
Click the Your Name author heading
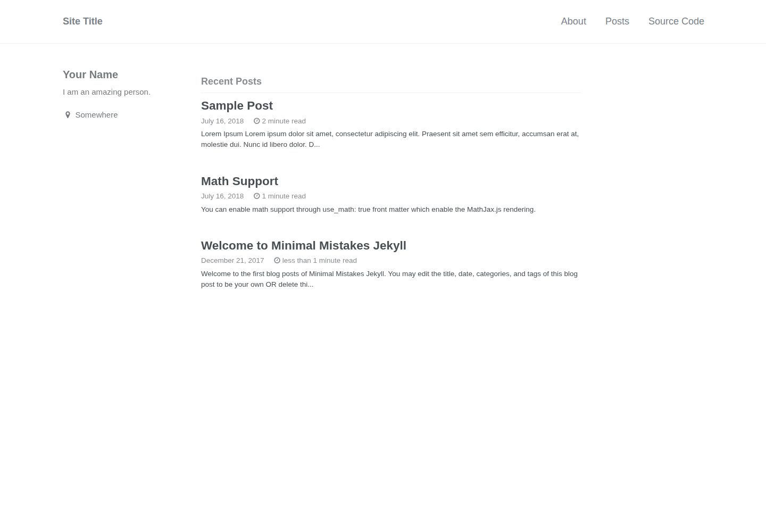[90, 74]
